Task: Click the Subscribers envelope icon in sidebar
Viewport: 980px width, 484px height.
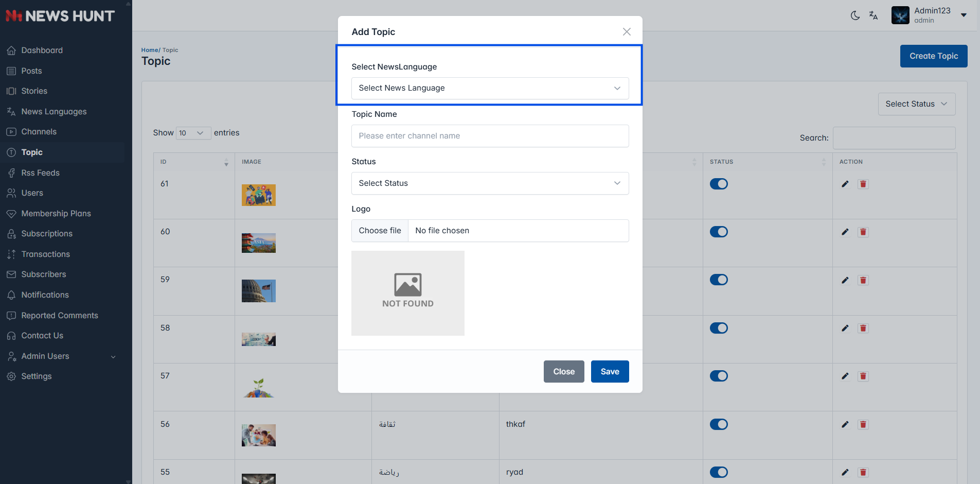Action: [x=11, y=274]
